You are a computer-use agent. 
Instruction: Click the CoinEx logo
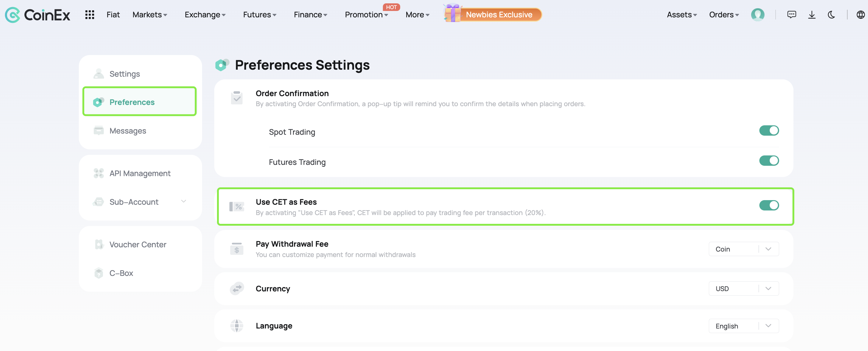[37, 15]
